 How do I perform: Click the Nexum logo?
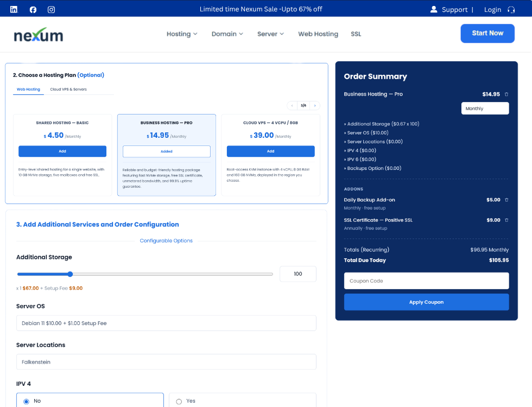(39, 35)
